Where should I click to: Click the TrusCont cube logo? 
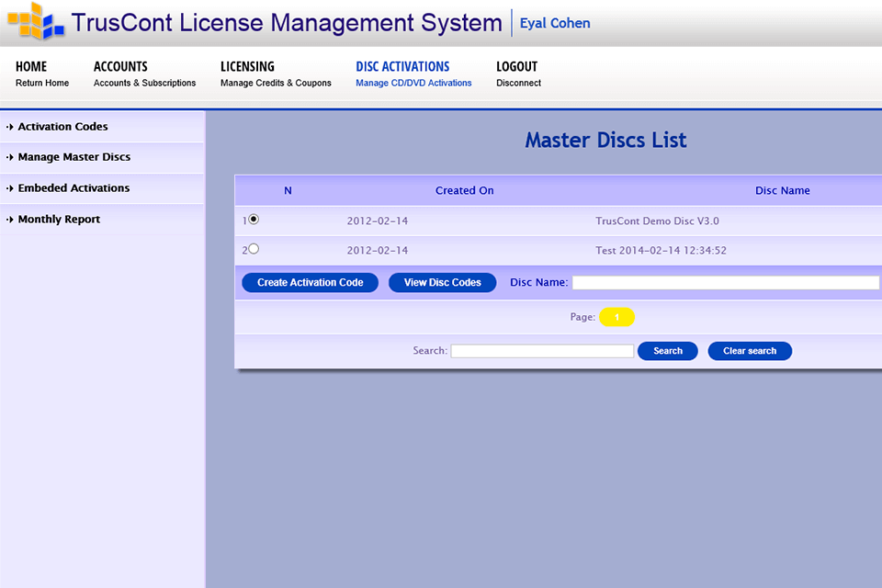pyautogui.click(x=35, y=23)
